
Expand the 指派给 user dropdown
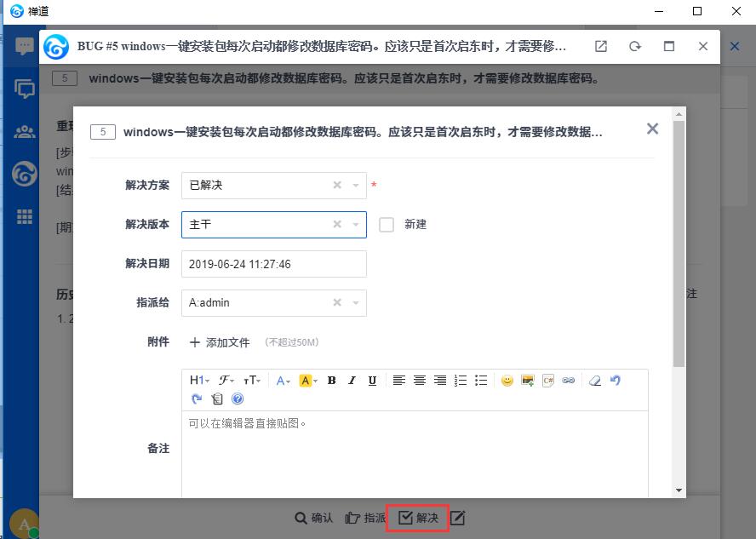click(356, 303)
